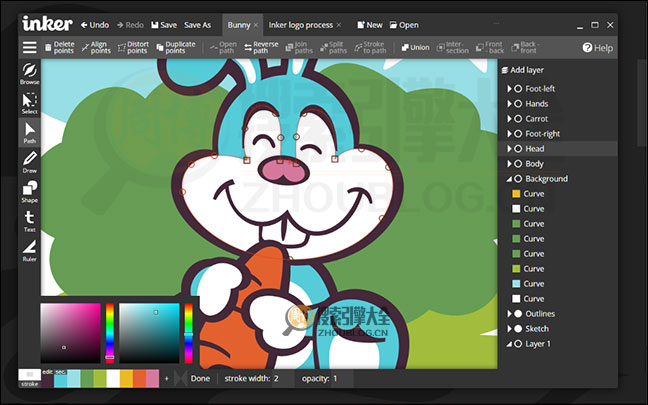Reverse path direction

point(261,48)
